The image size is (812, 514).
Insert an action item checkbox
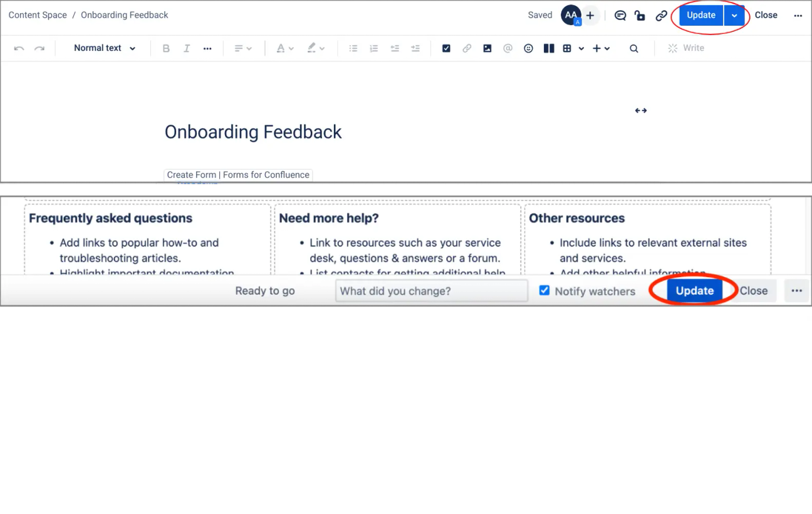(x=446, y=48)
